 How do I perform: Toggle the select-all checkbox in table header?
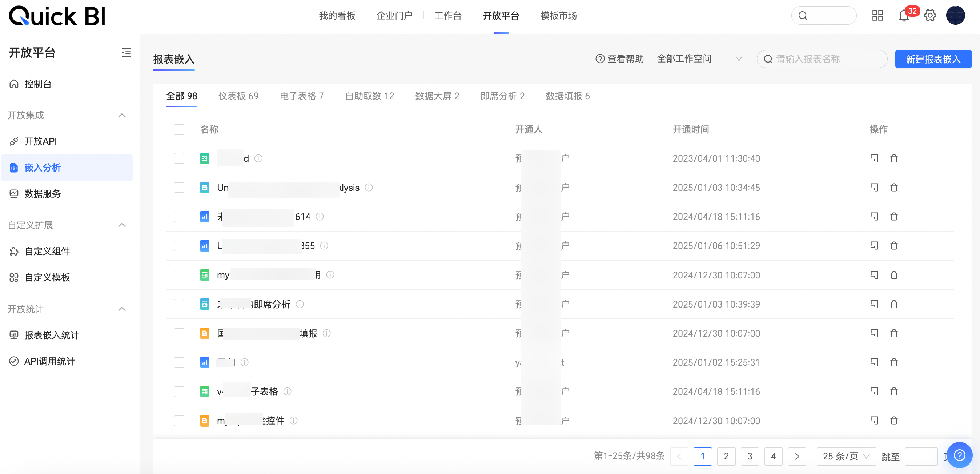pyautogui.click(x=179, y=129)
